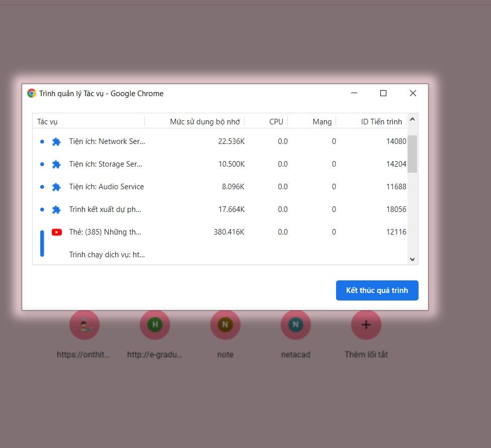Click the scrollbar down arrow
The width and height of the screenshot is (491, 448).
pos(413,259)
